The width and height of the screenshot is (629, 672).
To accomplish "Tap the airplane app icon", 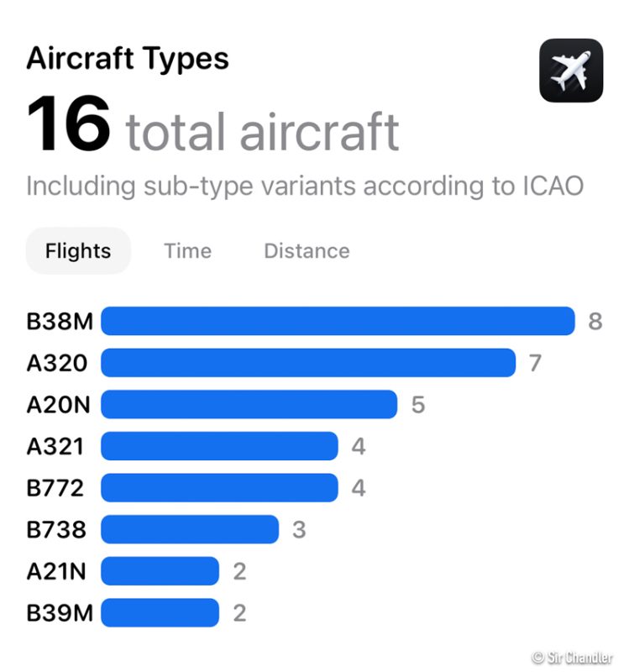I will (571, 71).
